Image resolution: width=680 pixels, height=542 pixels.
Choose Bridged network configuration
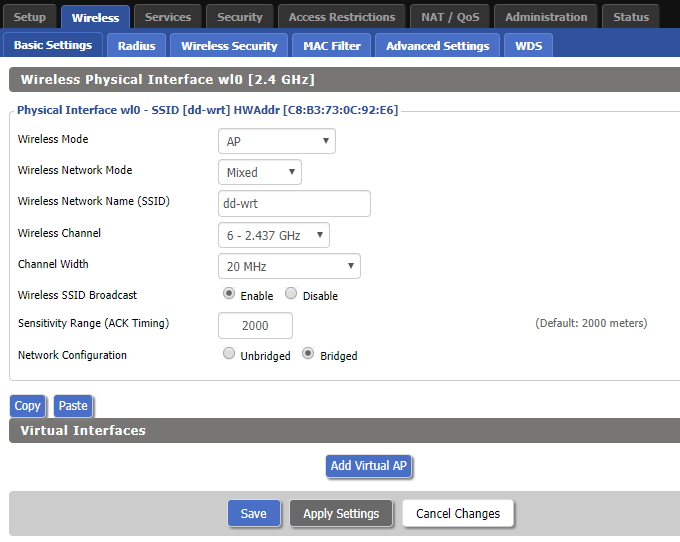pos(308,353)
